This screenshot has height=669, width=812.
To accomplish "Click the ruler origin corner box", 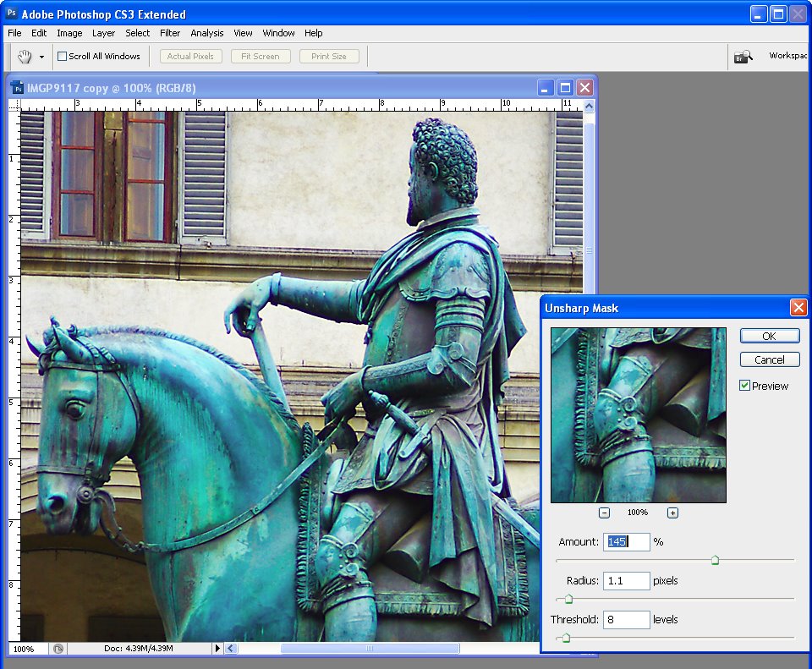I will coord(14,105).
